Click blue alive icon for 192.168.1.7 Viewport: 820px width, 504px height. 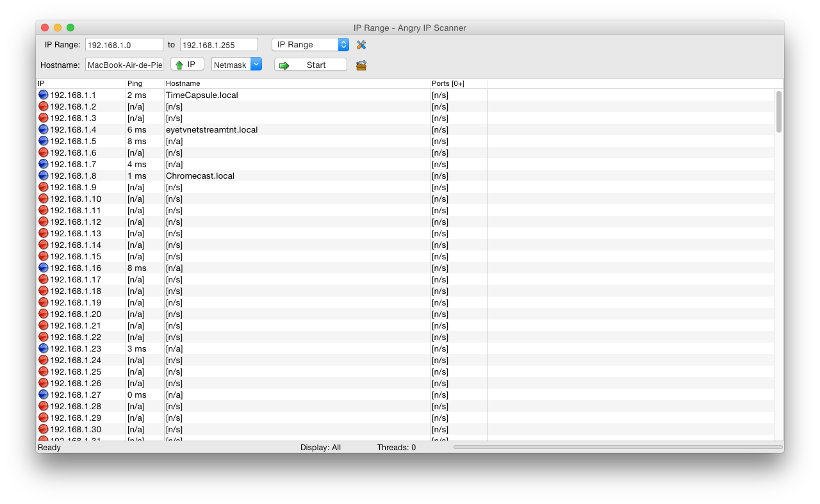click(44, 164)
